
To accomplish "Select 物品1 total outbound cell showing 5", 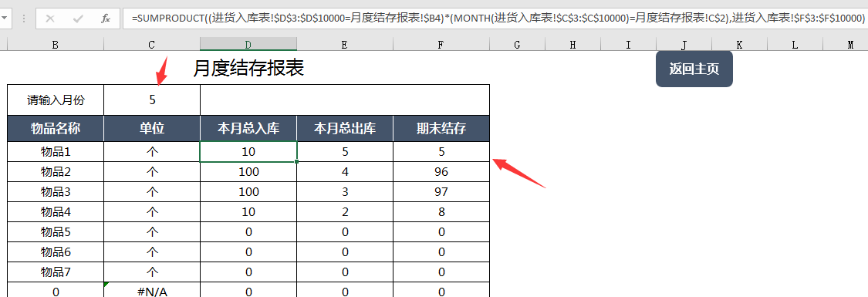I will click(x=345, y=151).
